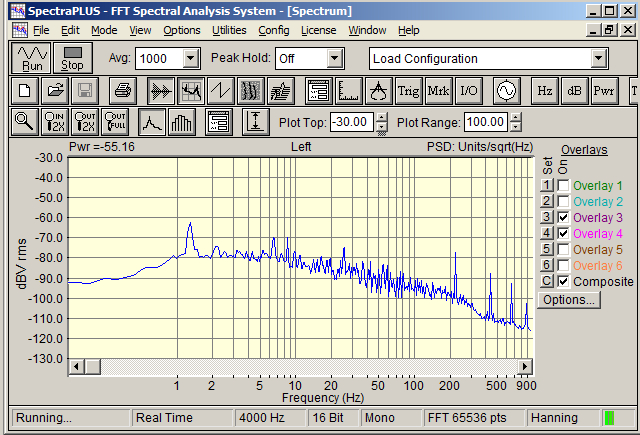This screenshot has width=640, height=435.
Task: Click the Zoom Out Full icon
Action: [x=115, y=122]
